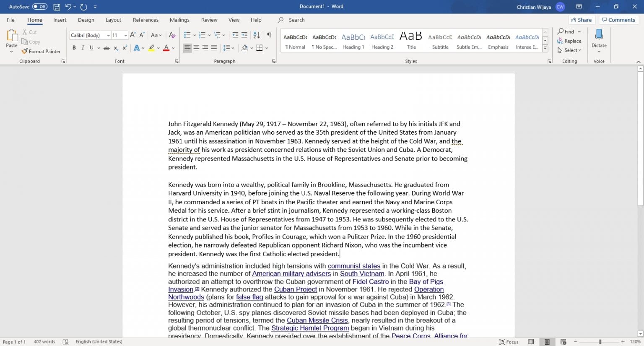This screenshot has width=644, height=346.
Task: Follow the Cuban Missile Crisis link
Action: [x=317, y=320]
